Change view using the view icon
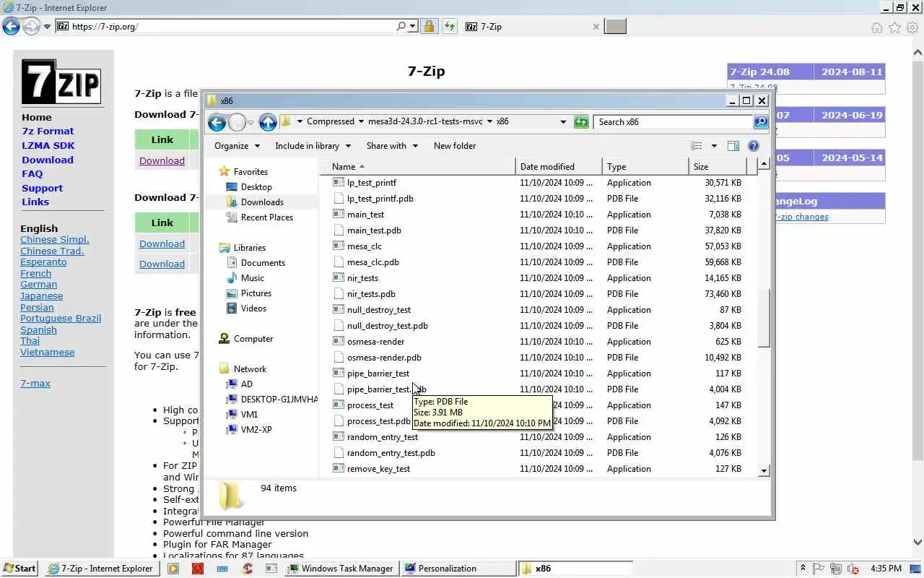Screen dimensions: 924x578 (697, 146)
